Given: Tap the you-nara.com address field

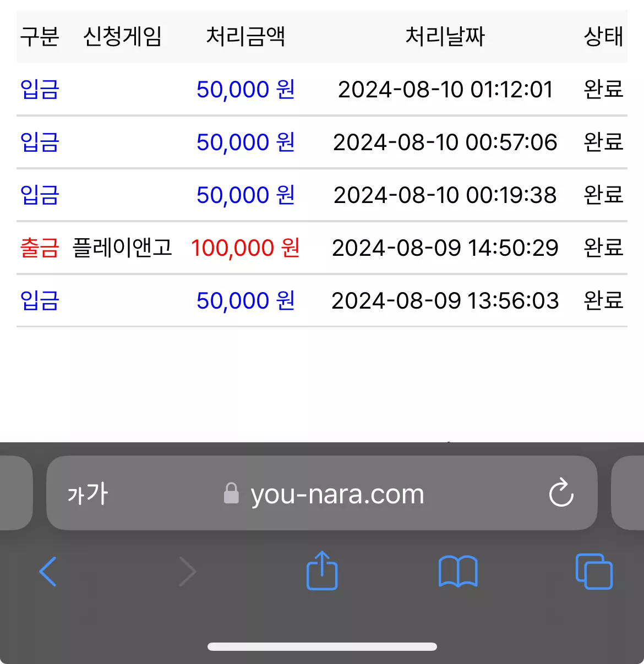Looking at the screenshot, I should click(x=322, y=493).
